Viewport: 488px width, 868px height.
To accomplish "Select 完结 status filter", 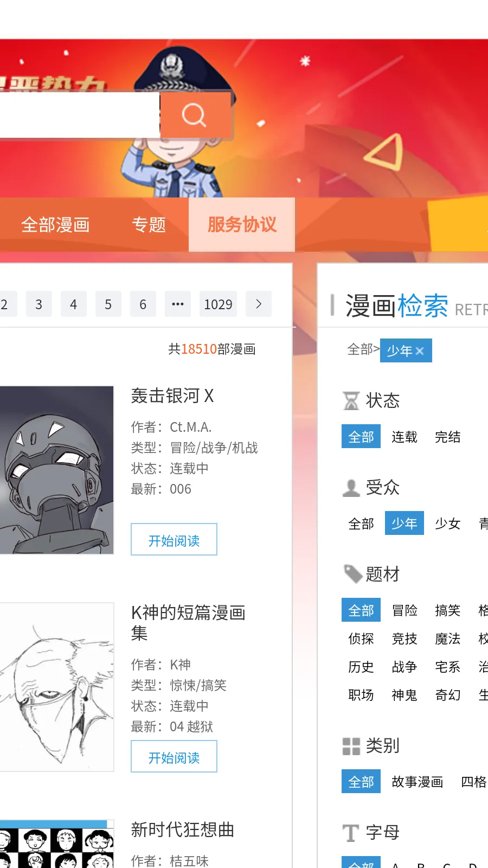I will 448,437.
